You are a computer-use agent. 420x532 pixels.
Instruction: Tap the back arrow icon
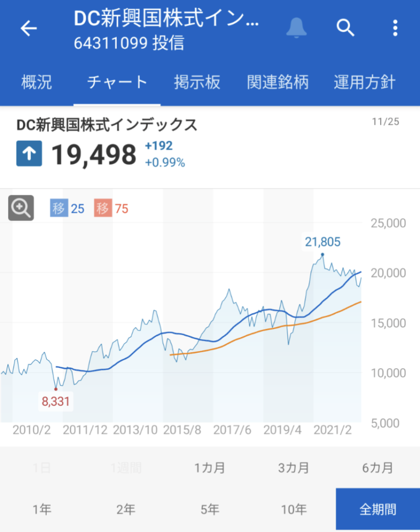29,28
